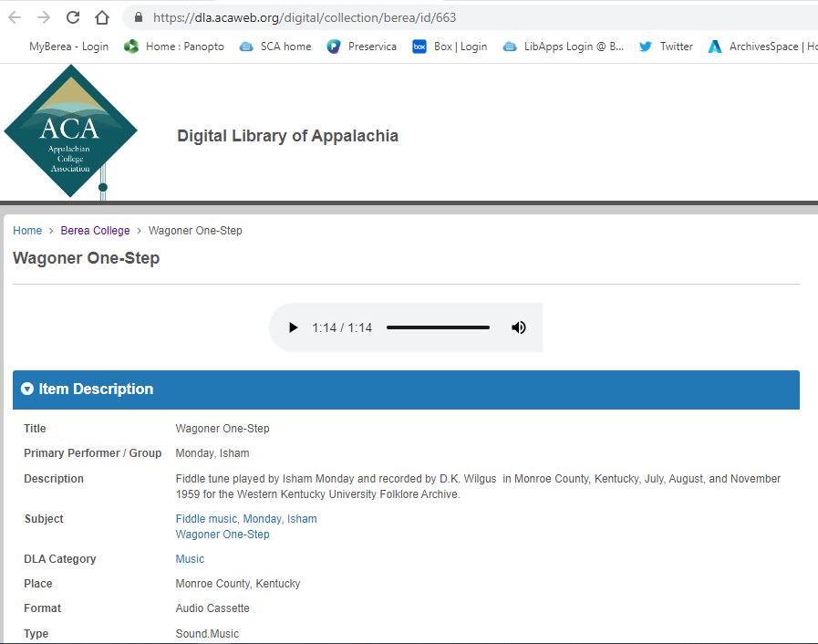Viewport: 818px width, 644px height.
Task: Click Monroe County, Kentucky place value
Action: coord(238,584)
